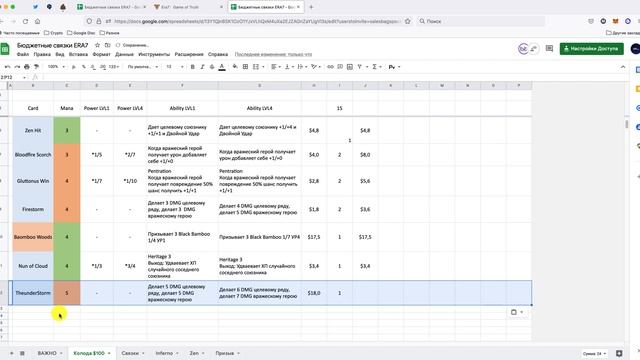Click the Move document folder icon
The height and width of the screenshot is (360, 640).
click(108, 45)
